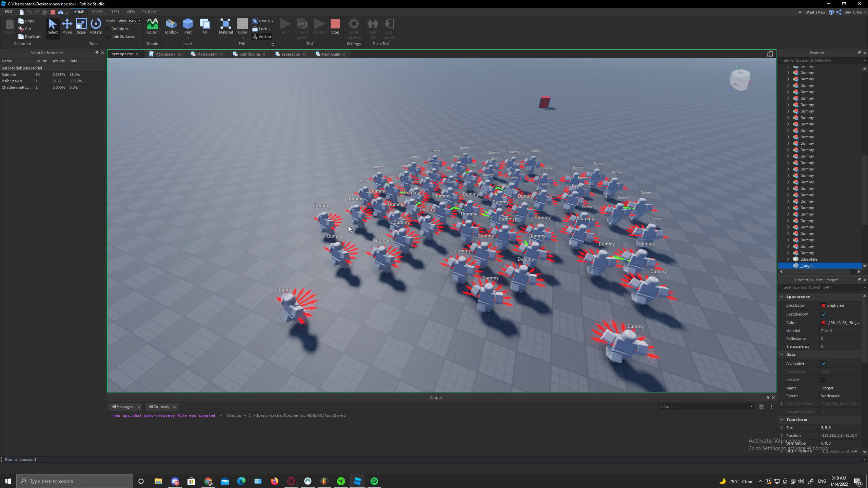Toggle the Collisions checkbox
Image resolution: width=868 pixels, height=488 pixels.
pos(108,29)
